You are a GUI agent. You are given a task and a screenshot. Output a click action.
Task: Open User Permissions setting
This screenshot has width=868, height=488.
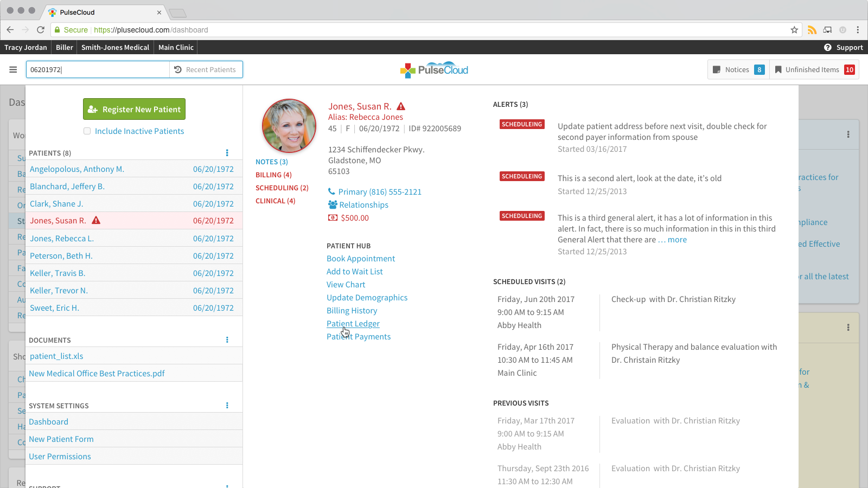[60, 457]
